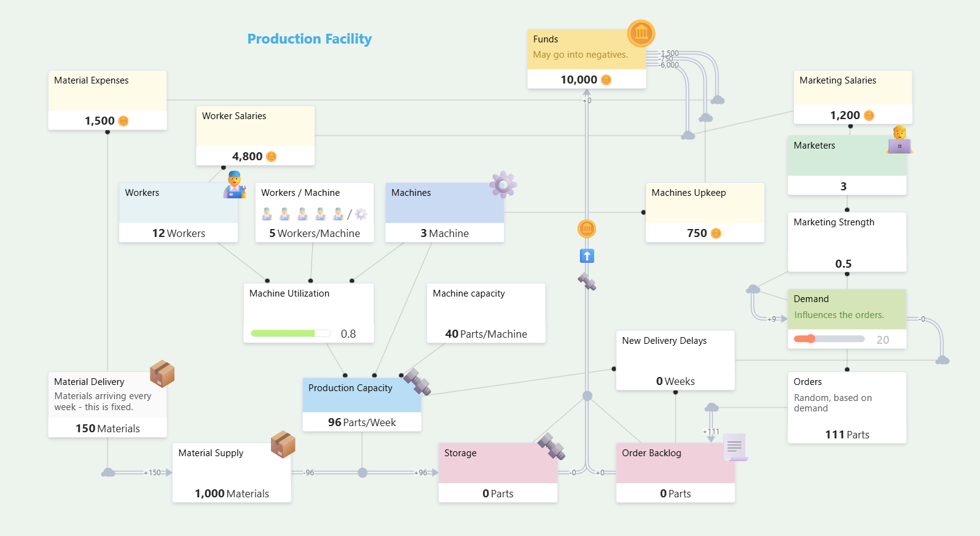Click the Order Backlog scroll icon

pos(735,447)
